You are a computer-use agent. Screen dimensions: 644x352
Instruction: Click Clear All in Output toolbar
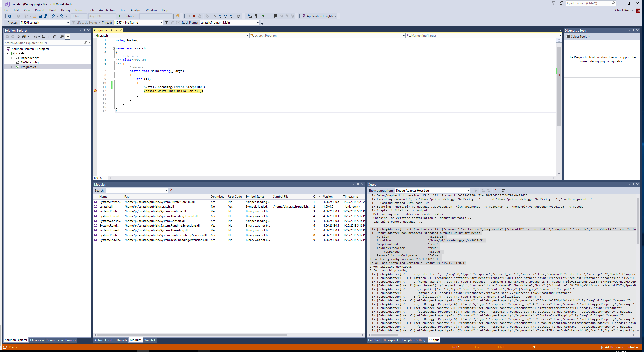click(x=496, y=190)
